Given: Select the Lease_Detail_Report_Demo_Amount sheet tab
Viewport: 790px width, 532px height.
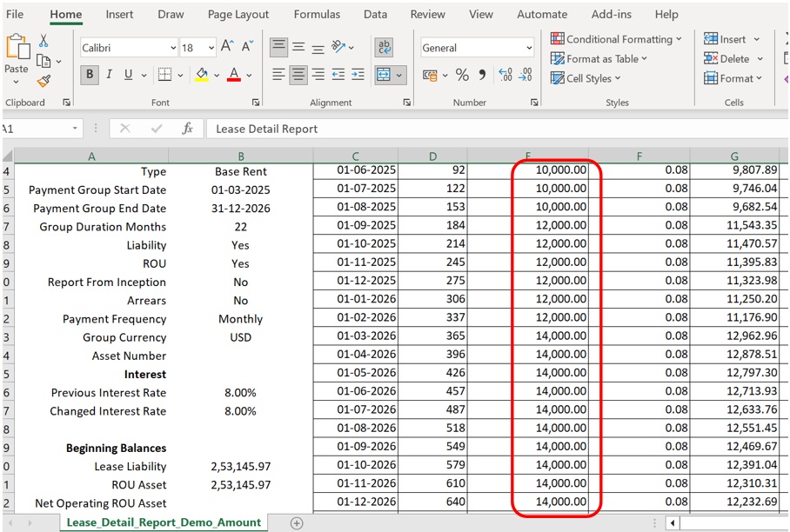Looking at the screenshot, I should point(164,522).
